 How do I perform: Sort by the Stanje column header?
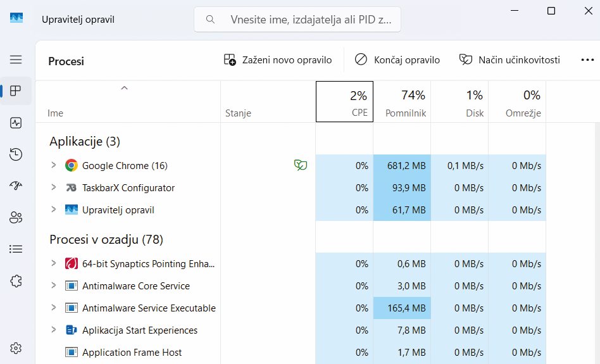coord(268,102)
